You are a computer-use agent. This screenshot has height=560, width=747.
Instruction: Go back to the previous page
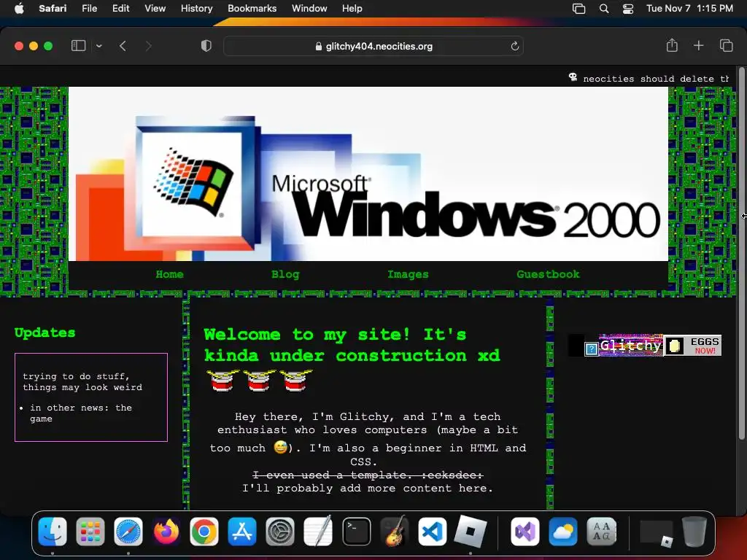[x=123, y=46]
